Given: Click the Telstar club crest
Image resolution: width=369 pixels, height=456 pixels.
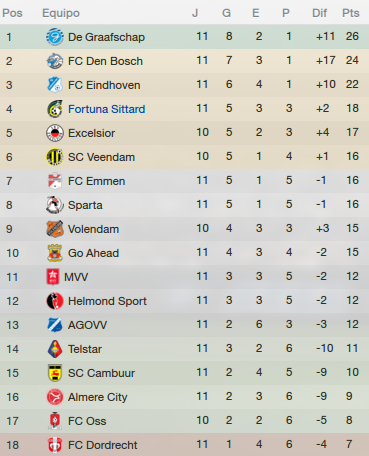Looking at the screenshot, I should pos(55,349).
